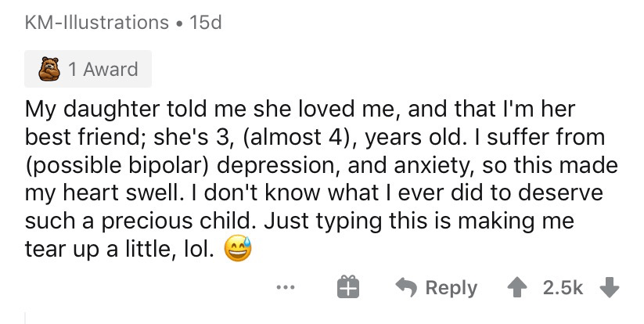Image resolution: width=644 pixels, height=324 pixels.
Task: Click the 15d comment timestamp
Action: click(x=205, y=22)
